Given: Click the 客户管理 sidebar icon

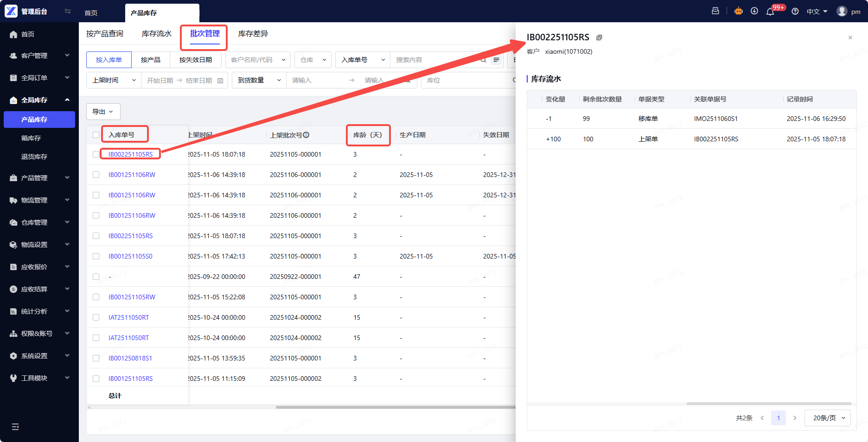Looking at the screenshot, I should 13,56.
